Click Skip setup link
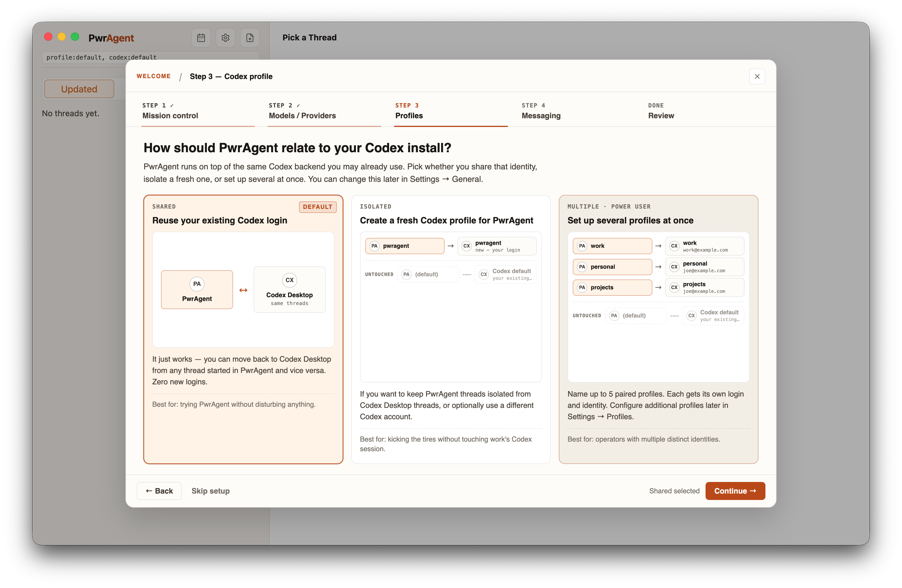This screenshot has width=902, height=588. (210, 491)
